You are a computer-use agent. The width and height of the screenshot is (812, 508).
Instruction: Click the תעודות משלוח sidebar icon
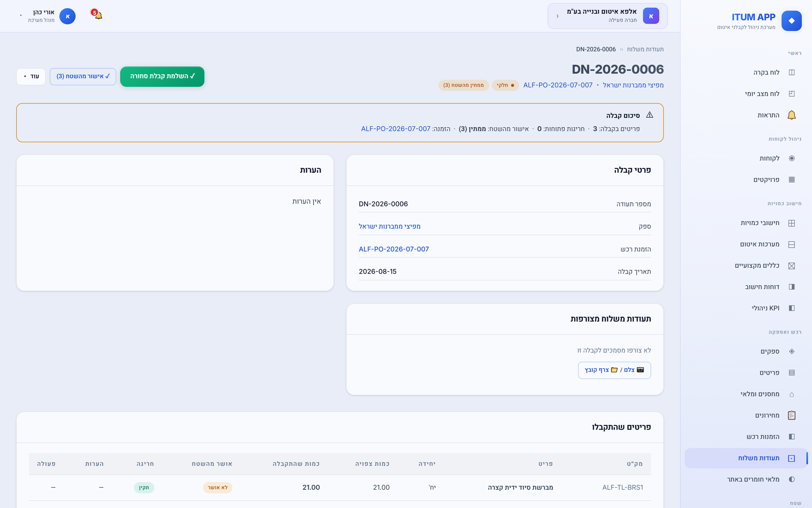click(x=791, y=458)
